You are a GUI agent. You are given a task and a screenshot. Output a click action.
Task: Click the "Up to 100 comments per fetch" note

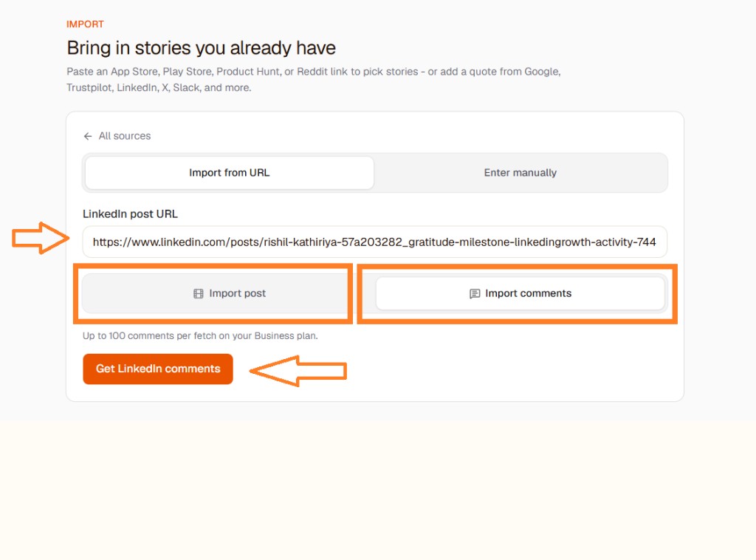(200, 335)
